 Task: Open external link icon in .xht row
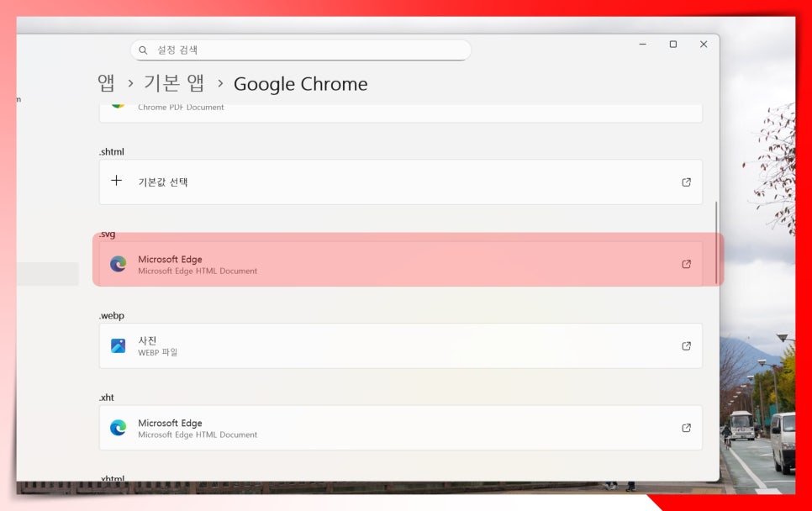(686, 428)
